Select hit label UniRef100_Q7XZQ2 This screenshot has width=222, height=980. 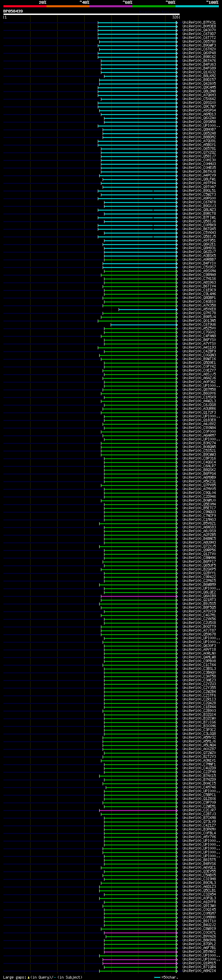[x=199, y=153]
